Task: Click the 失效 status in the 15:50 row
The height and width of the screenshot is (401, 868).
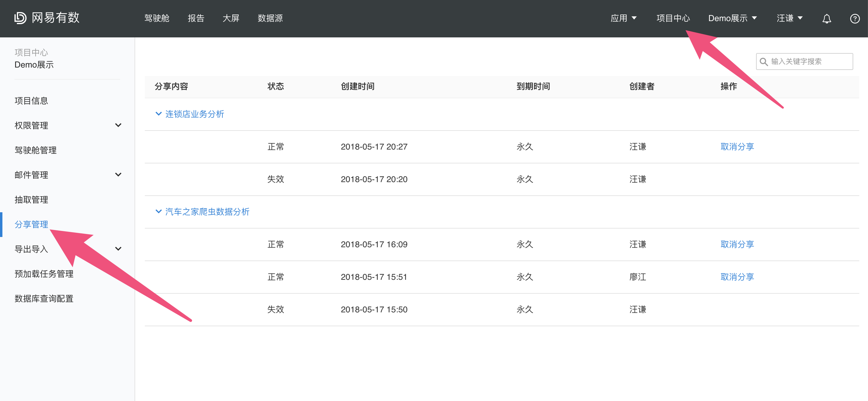Action: click(x=276, y=310)
